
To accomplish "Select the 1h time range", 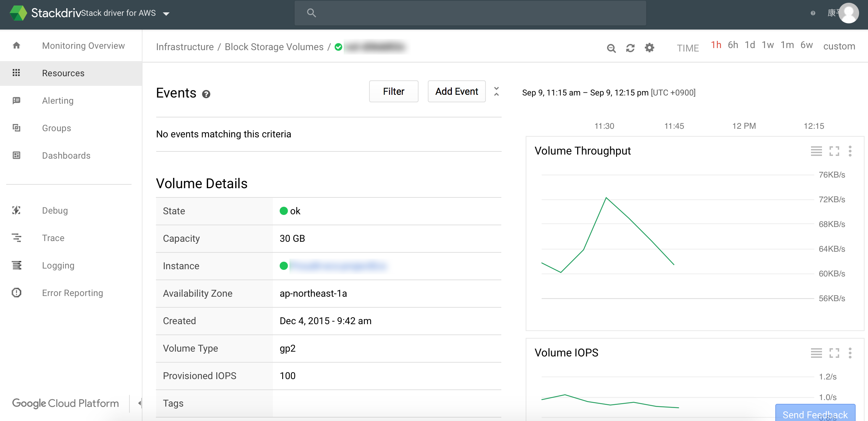I will [716, 45].
